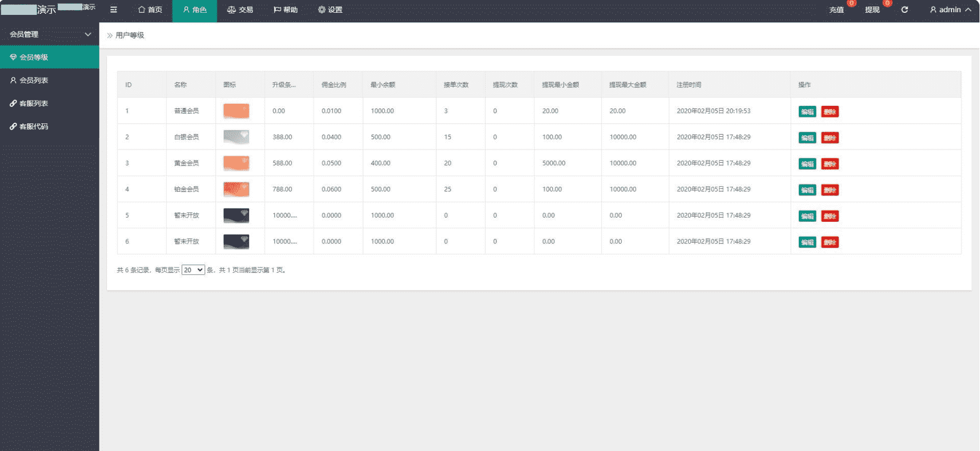Image resolution: width=980 pixels, height=451 pixels.
Task: Toggle the sidebar hamburger menu icon
Action: point(113,10)
